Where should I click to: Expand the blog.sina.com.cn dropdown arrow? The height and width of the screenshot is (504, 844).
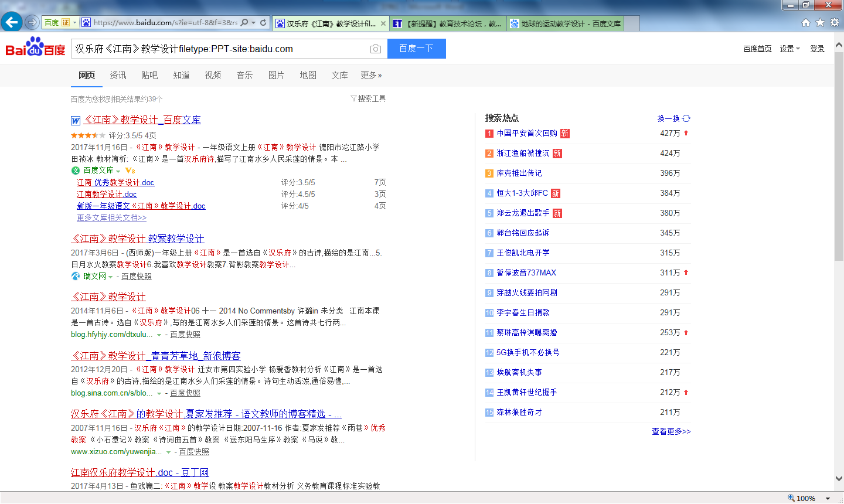click(159, 393)
